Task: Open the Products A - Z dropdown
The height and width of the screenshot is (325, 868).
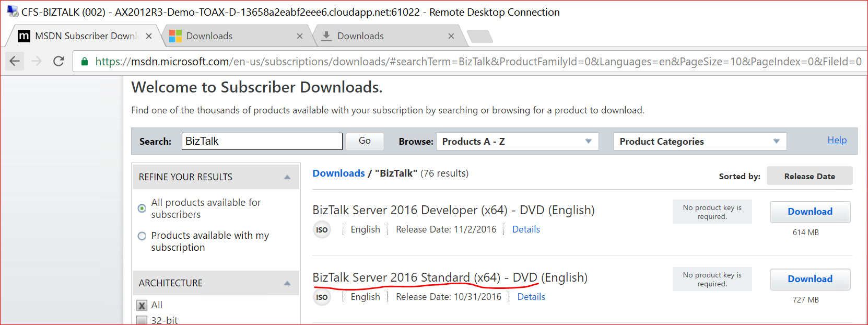Action: pos(517,142)
